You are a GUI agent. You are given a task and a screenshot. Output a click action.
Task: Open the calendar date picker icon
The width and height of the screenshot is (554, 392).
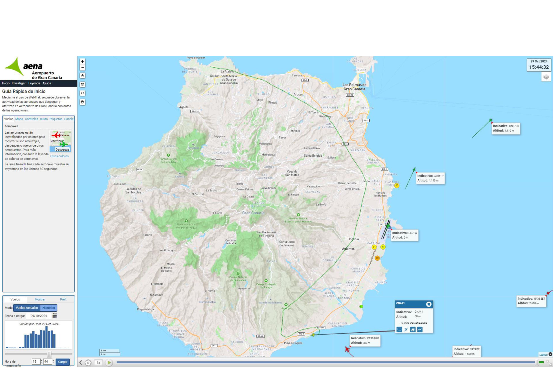click(x=55, y=316)
